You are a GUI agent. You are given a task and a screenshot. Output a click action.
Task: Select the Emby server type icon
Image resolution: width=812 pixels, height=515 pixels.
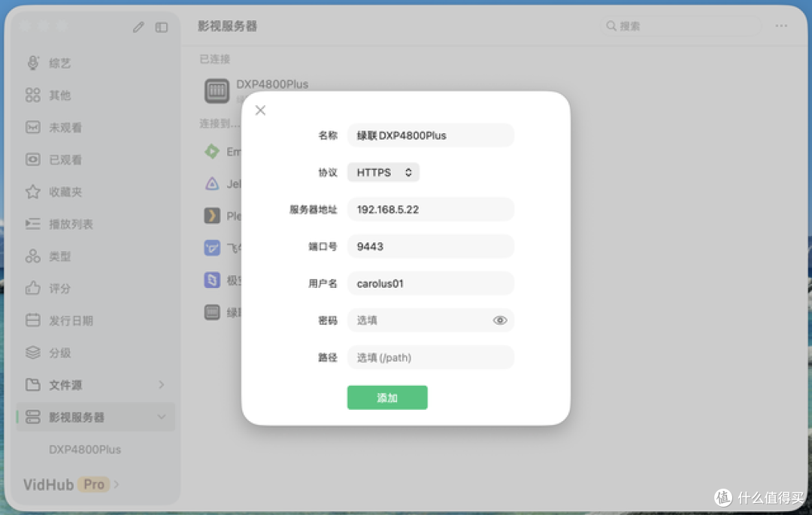coord(212,151)
